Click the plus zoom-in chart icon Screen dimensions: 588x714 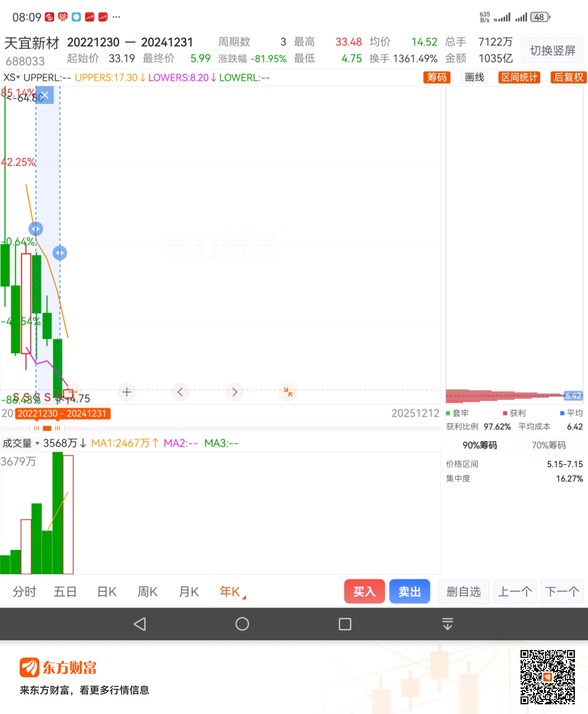pos(127,392)
